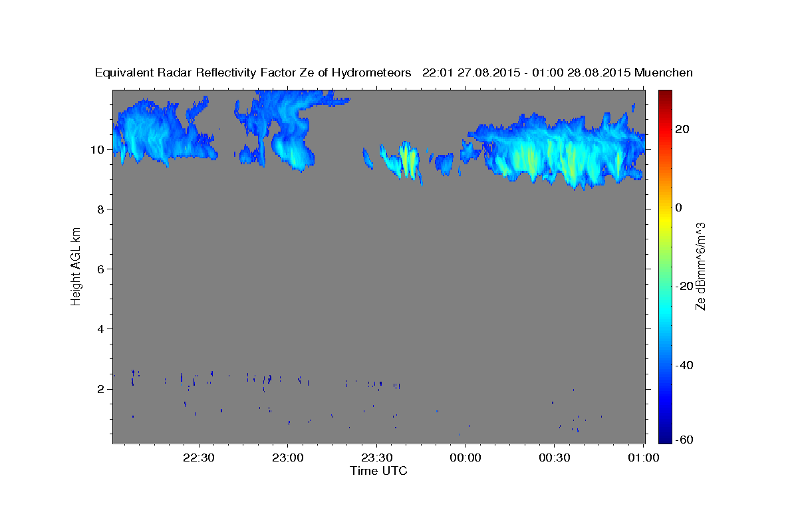Click the 00:30 time tick label

point(554,458)
